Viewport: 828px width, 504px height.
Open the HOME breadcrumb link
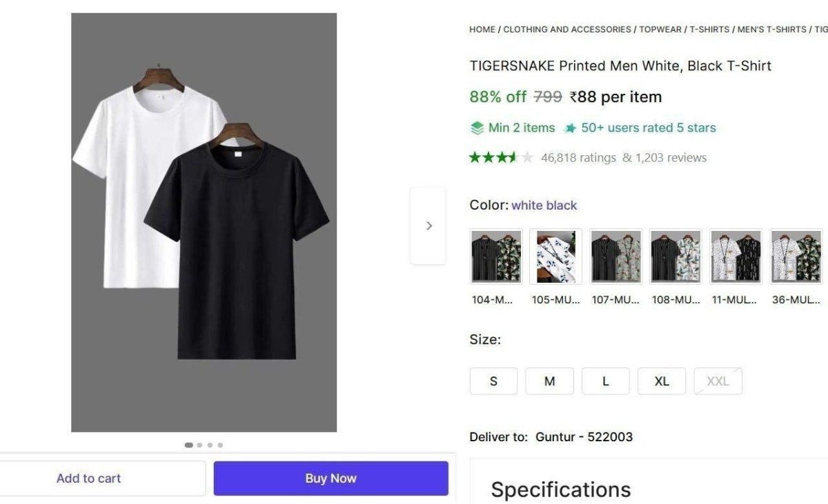(x=482, y=29)
